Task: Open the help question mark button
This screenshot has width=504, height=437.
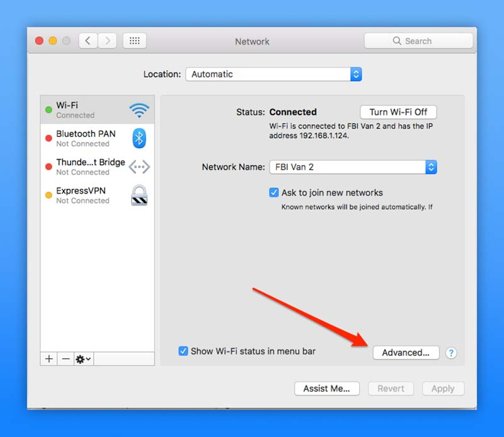Action: coord(451,353)
